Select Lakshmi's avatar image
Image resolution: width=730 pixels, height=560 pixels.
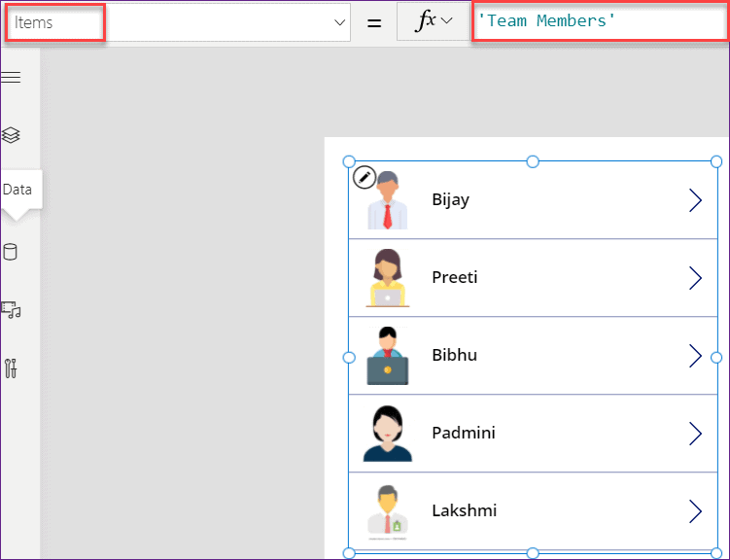pos(387,512)
